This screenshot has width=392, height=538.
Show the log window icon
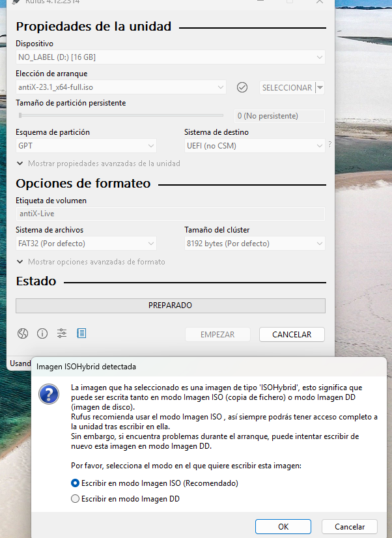(81, 333)
